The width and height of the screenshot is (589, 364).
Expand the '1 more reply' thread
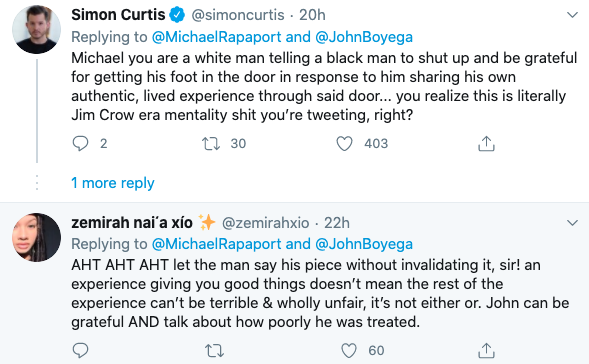pyautogui.click(x=113, y=183)
